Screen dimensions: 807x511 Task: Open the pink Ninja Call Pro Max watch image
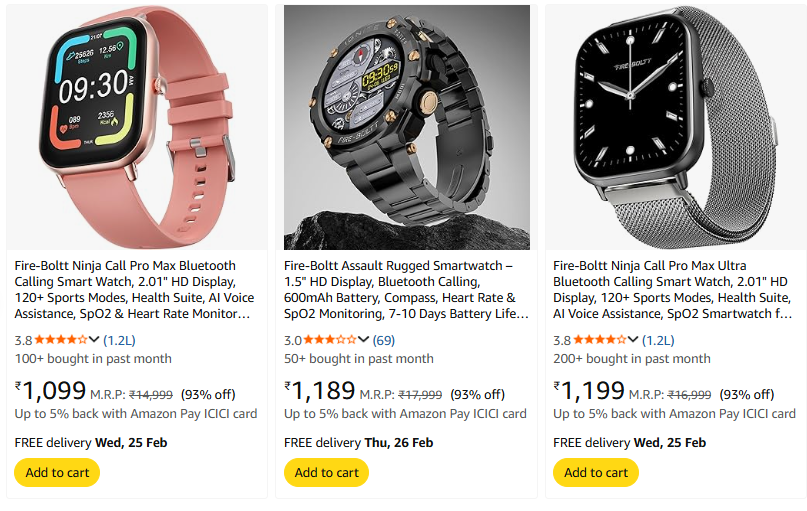tap(136, 127)
